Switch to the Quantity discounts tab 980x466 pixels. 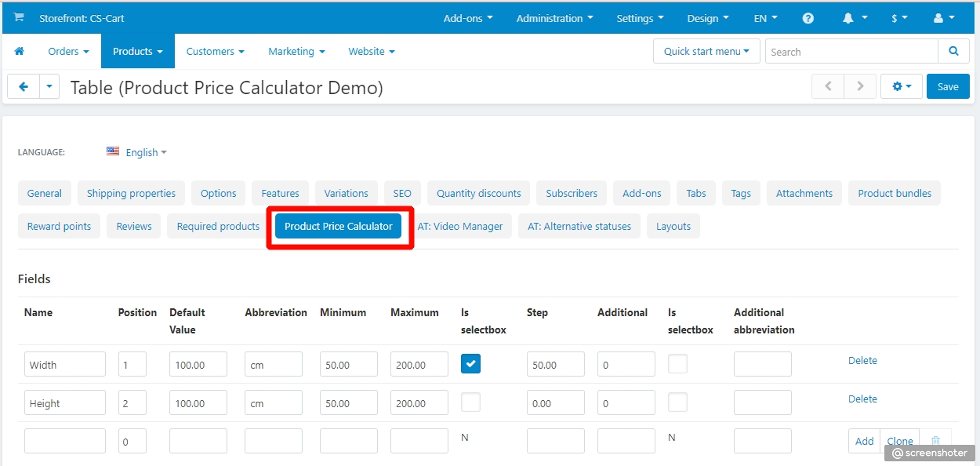click(478, 193)
